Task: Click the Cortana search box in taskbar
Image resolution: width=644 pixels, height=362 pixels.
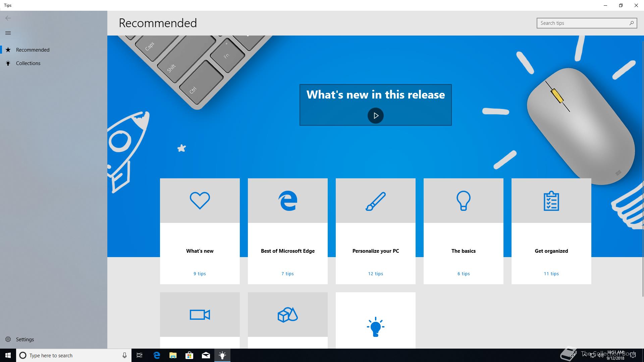Action: [x=74, y=355]
